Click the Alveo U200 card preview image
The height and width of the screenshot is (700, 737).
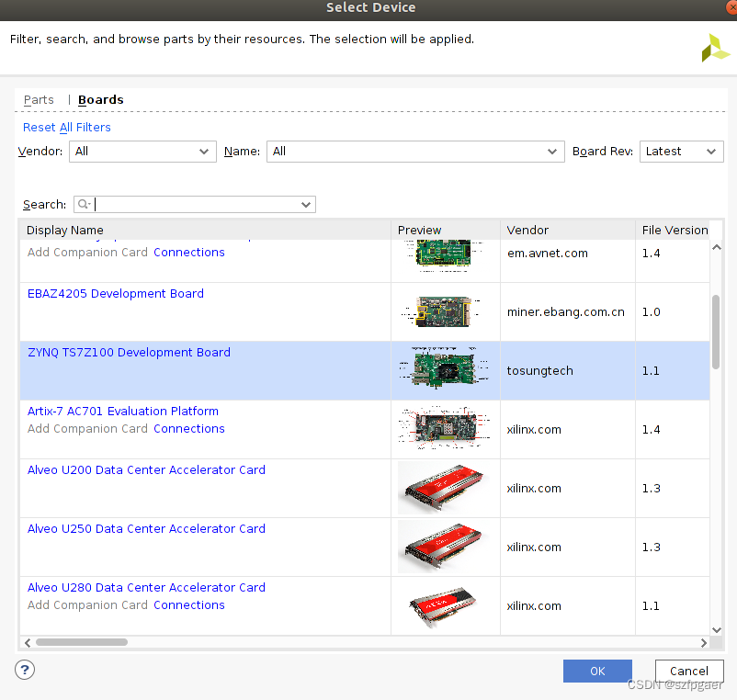(443, 488)
